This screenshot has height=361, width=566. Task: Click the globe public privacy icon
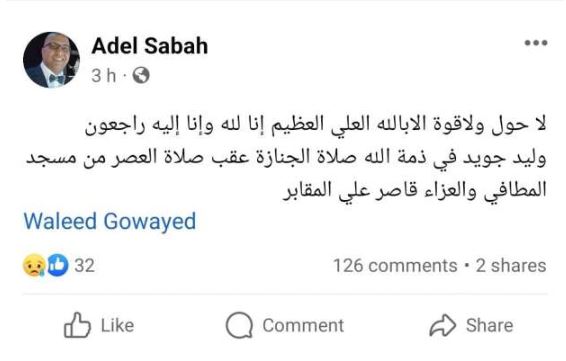(x=141, y=76)
